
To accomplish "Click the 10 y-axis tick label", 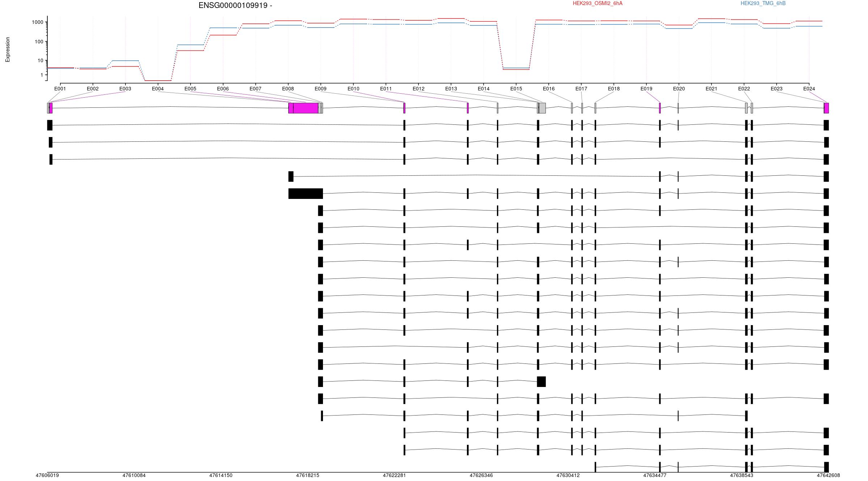I will tap(40, 60).
